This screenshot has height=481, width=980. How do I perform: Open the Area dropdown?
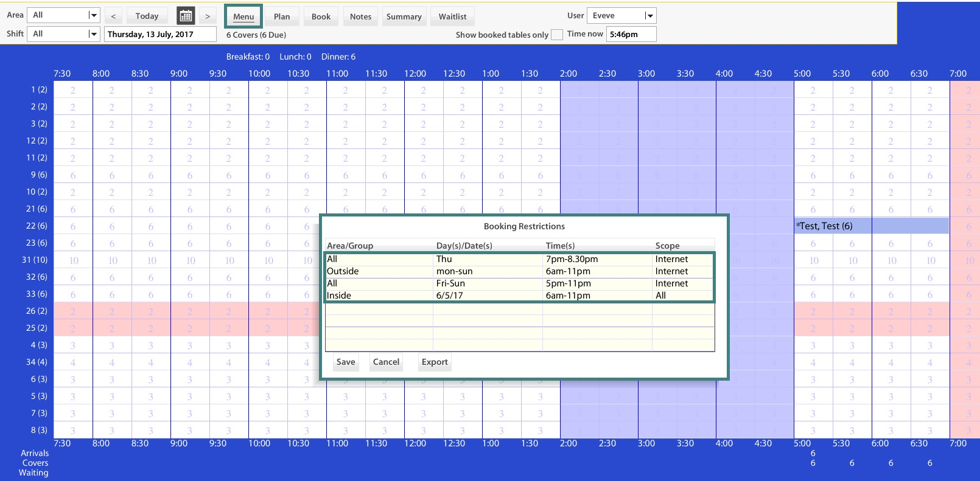[63, 15]
